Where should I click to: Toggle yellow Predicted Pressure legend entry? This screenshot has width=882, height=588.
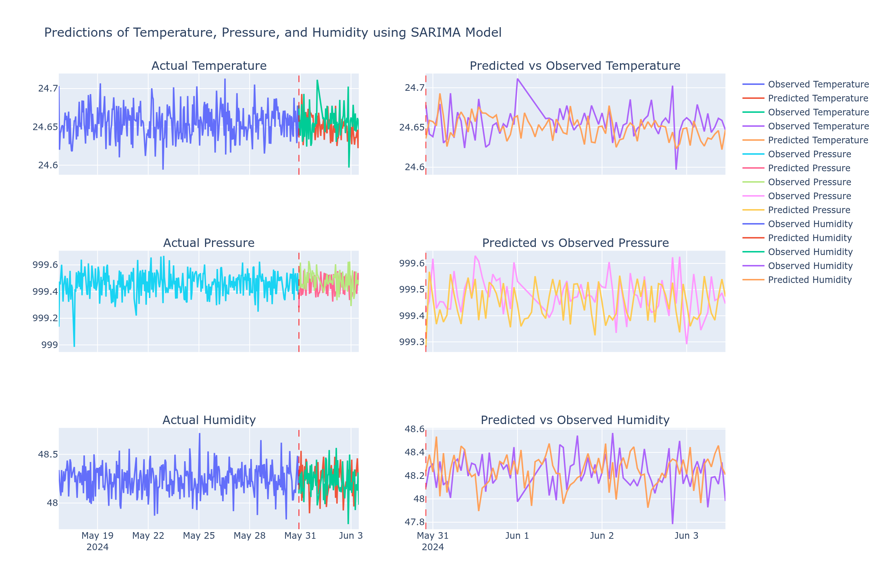point(809,210)
